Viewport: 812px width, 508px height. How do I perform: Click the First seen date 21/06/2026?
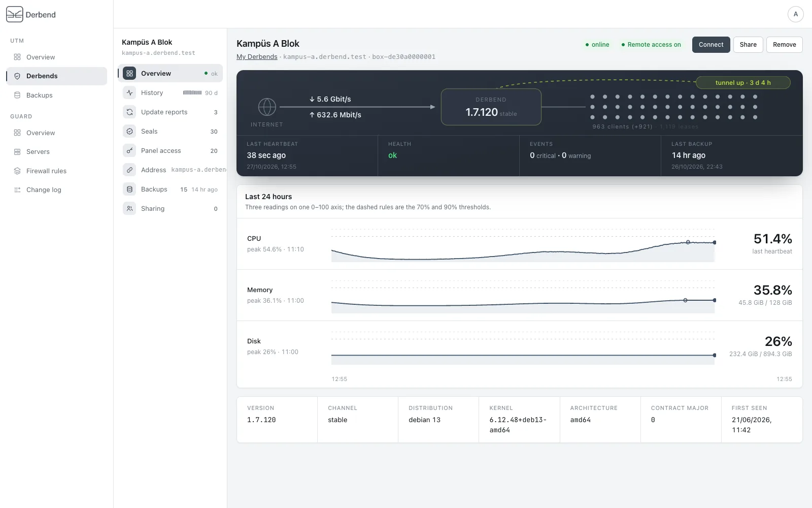point(751,425)
